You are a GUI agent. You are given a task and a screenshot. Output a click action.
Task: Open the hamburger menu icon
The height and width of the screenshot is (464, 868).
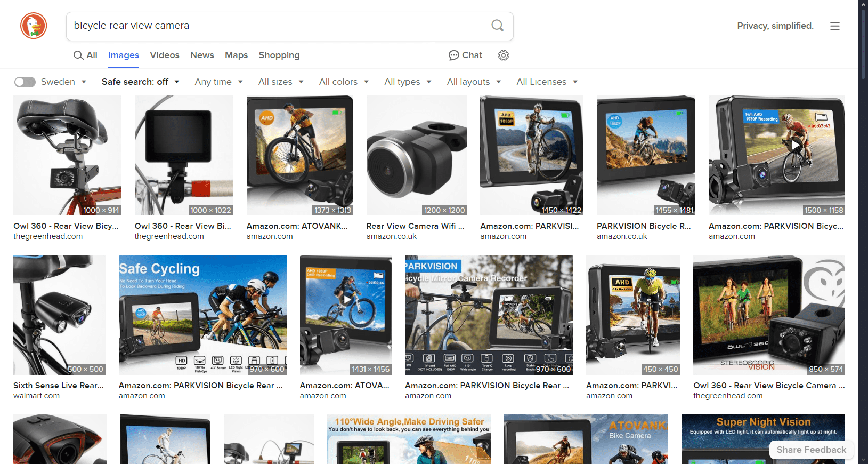tap(834, 26)
